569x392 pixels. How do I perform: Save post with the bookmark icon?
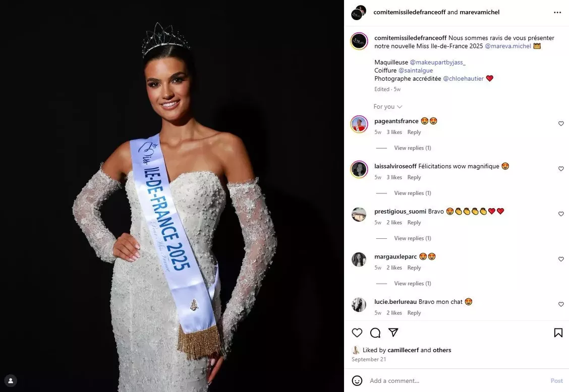click(x=558, y=333)
